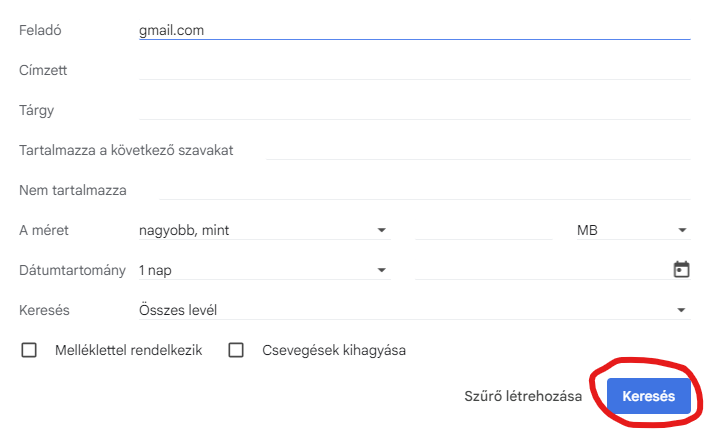Click the Szűrő létrehozása link
The width and height of the screenshot is (709, 429).
(x=523, y=397)
